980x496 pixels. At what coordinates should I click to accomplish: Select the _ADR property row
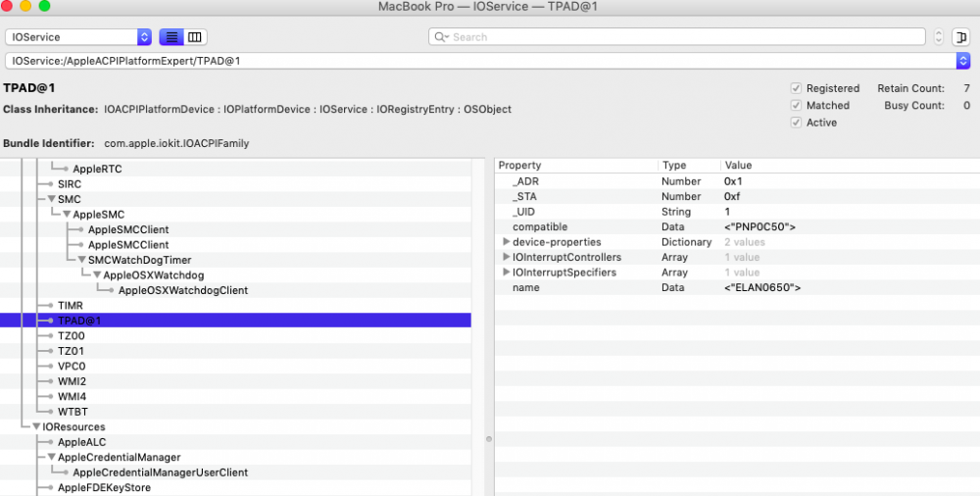738,181
